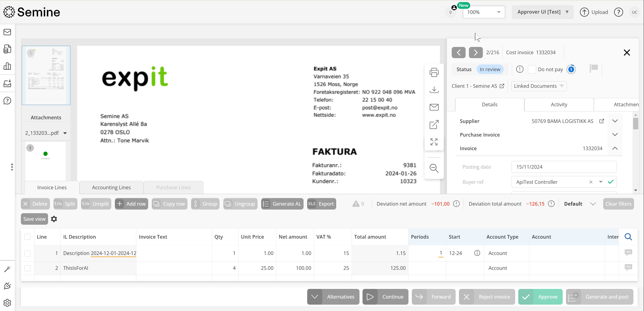The height and width of the screenshot is (311, 644).
Task: Check the Do not pay checkbox
Action: pos(532,69)
